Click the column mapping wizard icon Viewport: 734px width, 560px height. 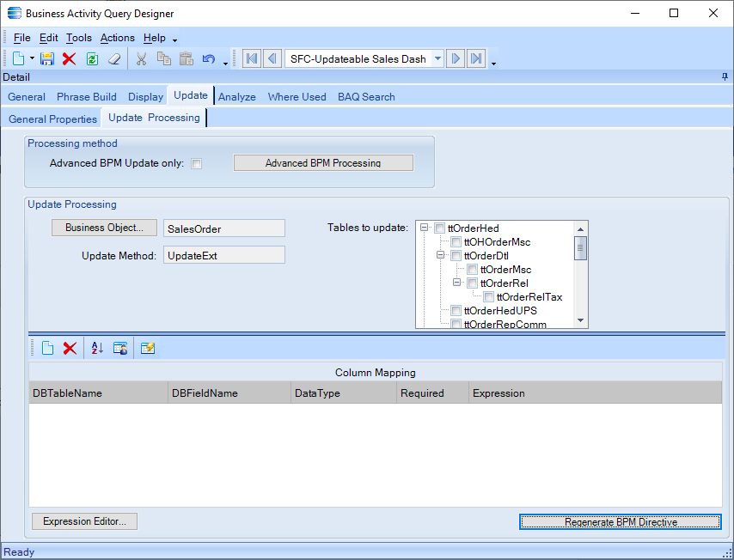click(x=120, y=348)
